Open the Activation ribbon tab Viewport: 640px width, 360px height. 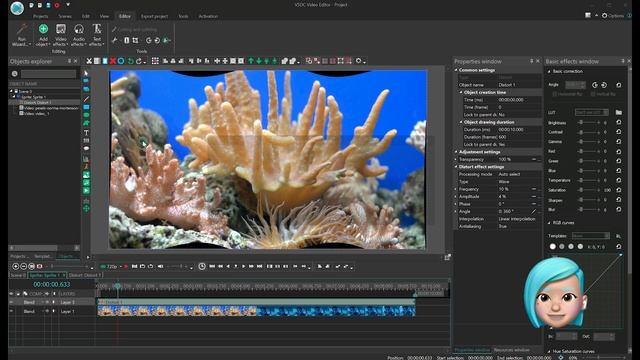(x=208, y=16)
